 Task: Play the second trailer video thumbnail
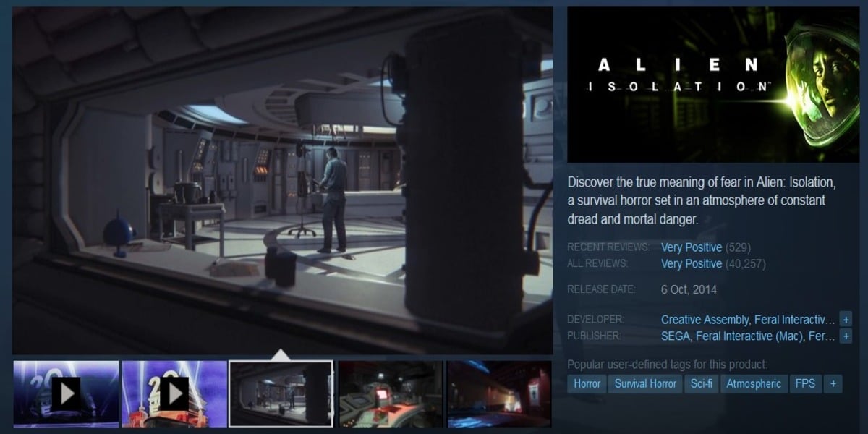tap(174, 393)
